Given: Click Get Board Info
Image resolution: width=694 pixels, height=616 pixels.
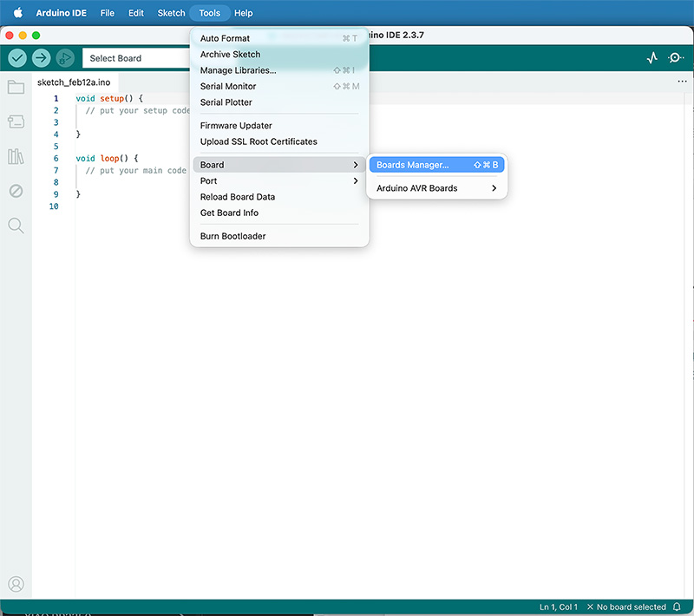Looking at the screenshot, I should point(279,213).
